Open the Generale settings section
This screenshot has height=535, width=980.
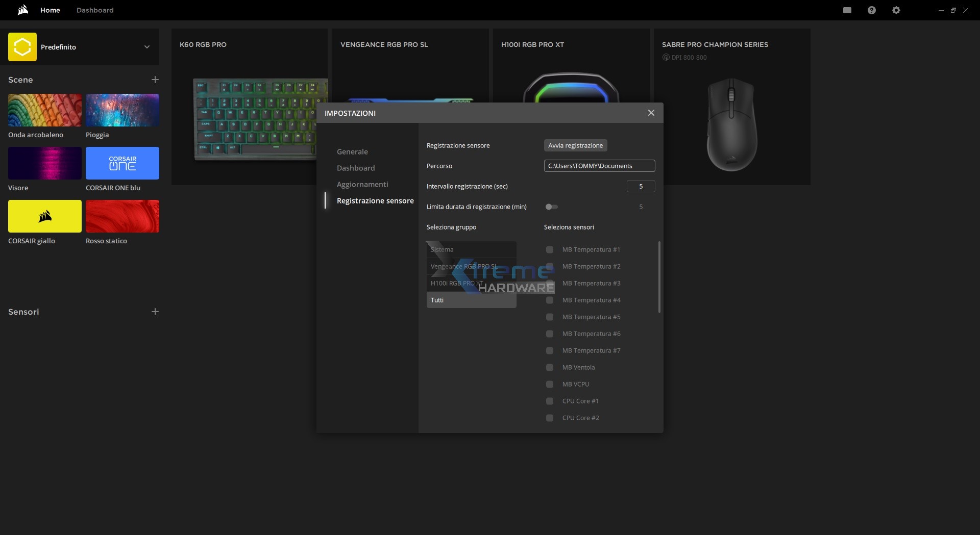click(x=352, y=151)
